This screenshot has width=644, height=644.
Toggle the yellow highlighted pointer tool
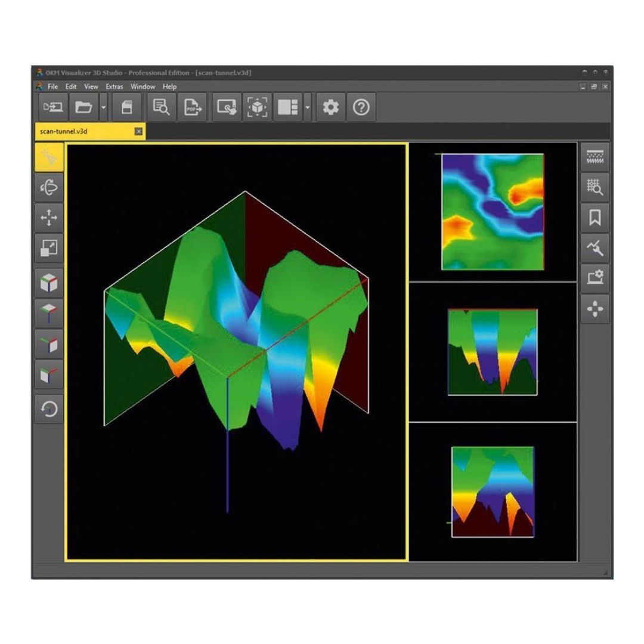[x=49, y=157]
